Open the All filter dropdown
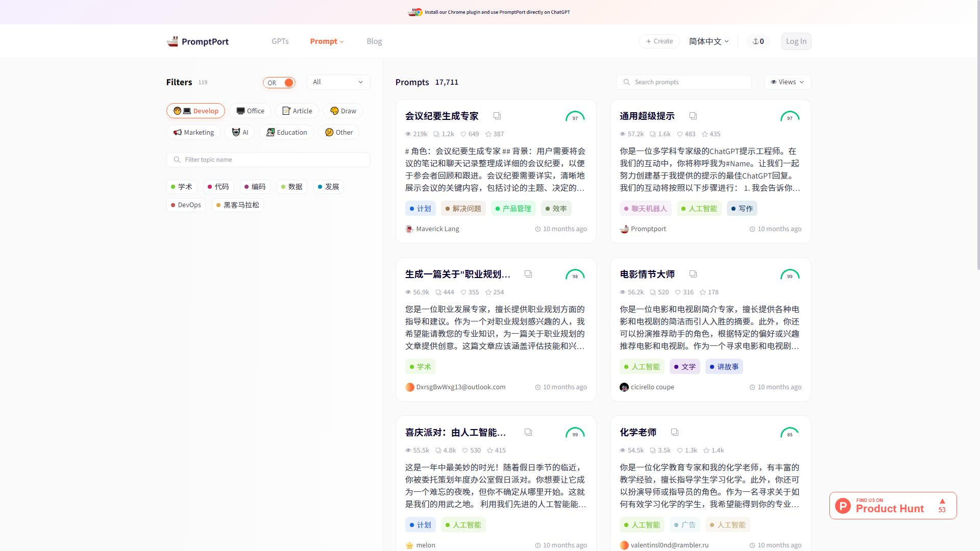The height and width of the screenshot is (551, 980). (338, 82)
